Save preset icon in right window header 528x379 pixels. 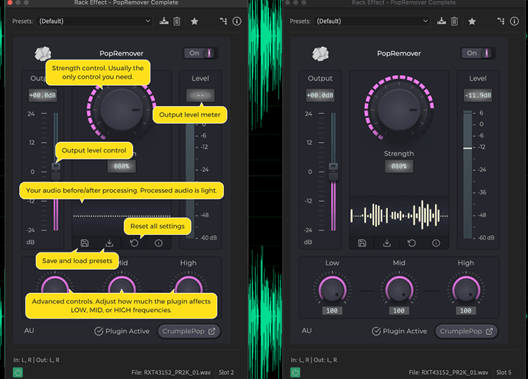point(441,21)
